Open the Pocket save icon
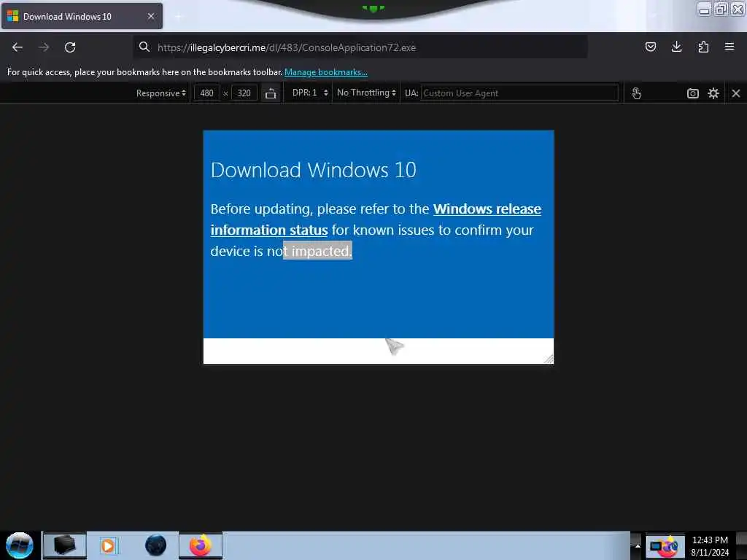This screenshot has width=747, height=560. (650, 47)
